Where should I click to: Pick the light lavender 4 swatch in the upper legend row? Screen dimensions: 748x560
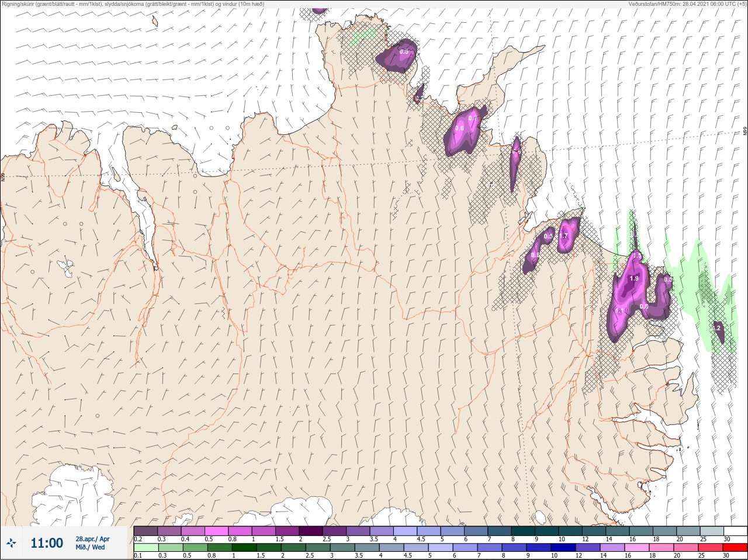[405, 531]
